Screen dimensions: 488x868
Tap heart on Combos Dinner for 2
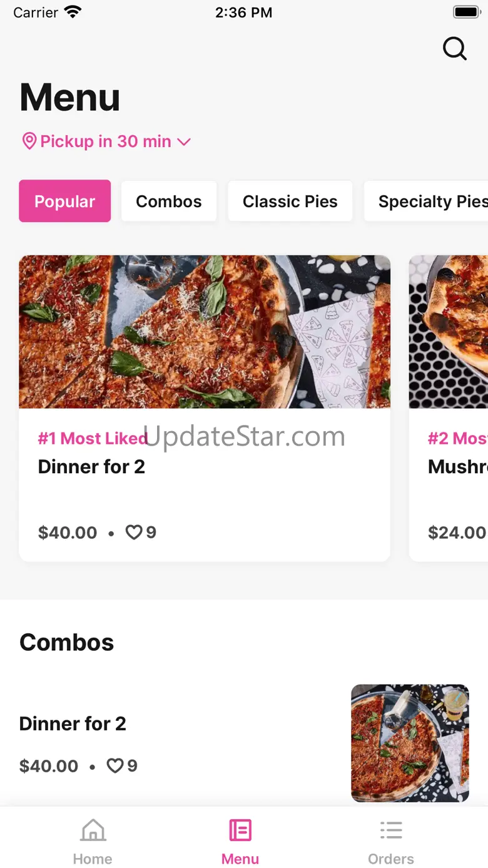tap(115, 766)
